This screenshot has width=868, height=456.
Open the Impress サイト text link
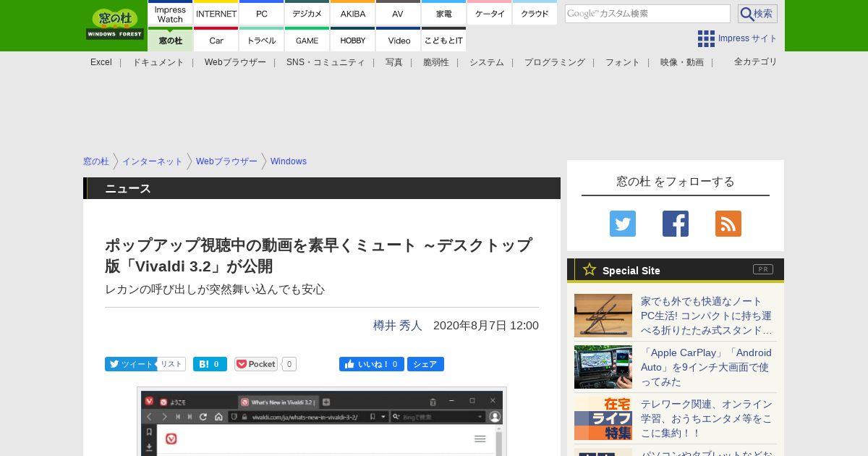coord(748,38)
